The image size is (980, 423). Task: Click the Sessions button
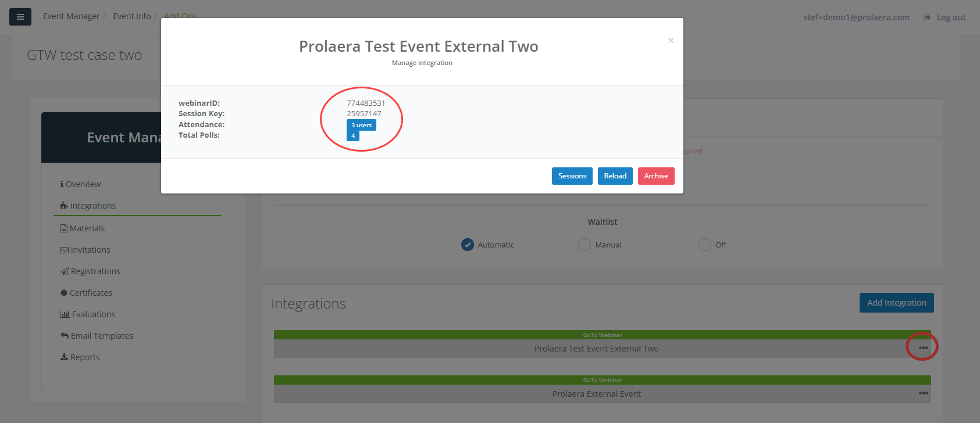coord(572,176)
